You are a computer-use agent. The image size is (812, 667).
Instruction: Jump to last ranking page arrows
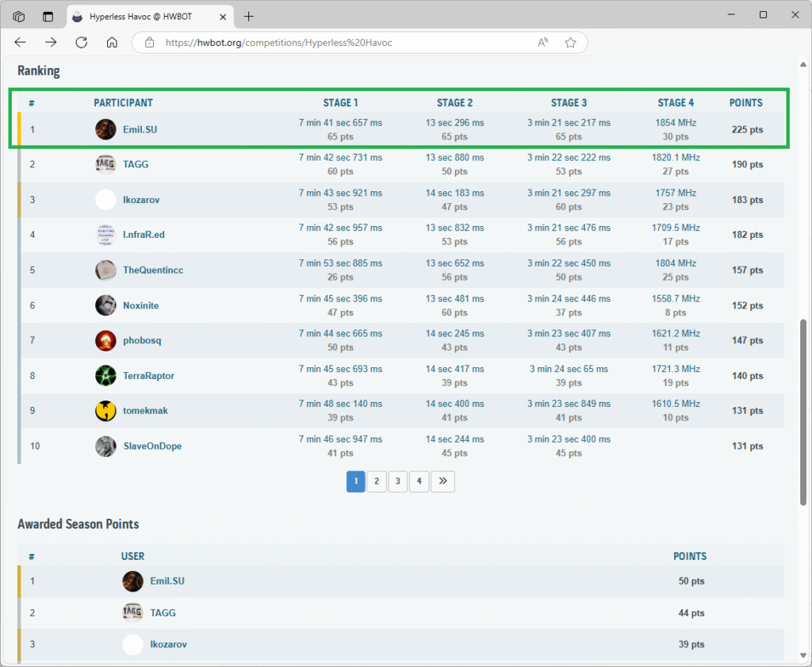pyautogui.click(x=442, y=481)
